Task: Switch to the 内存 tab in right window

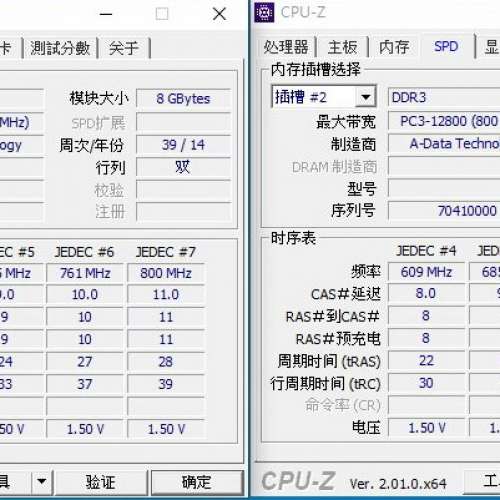Action: (394, 47)
